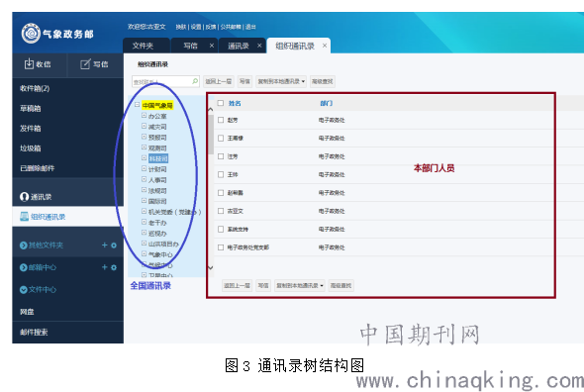Click top toolbar 高级查找 button

pos(323,81)
